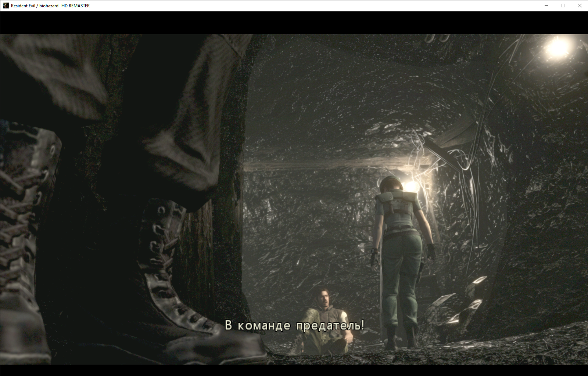The height and width of the screenshot is (376, 588).
Task: Maximize the Resident Evil game window
Action: 563,6
